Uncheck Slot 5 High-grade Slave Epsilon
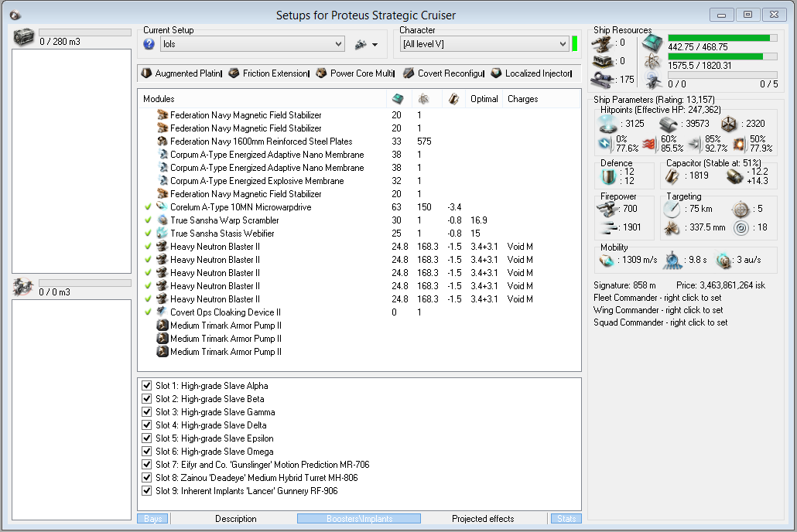The width and height of the screenshot is (797, 532). [147, 438]
